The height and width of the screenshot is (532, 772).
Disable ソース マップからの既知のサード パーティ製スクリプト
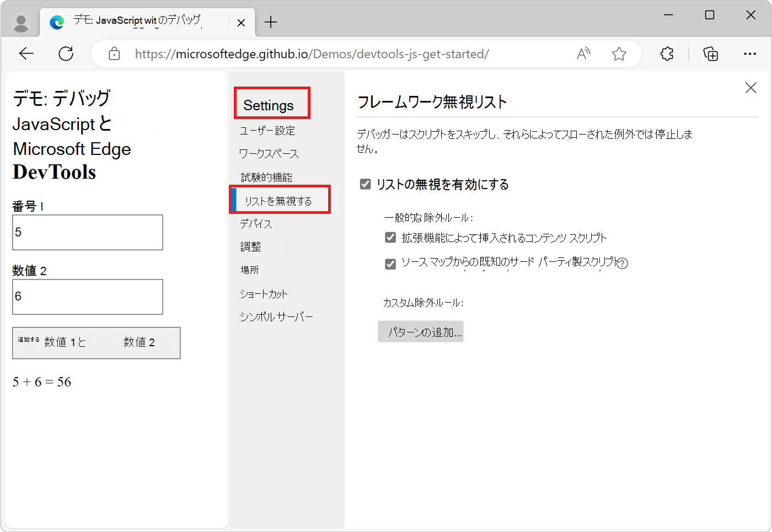click(x=390, y=264)
